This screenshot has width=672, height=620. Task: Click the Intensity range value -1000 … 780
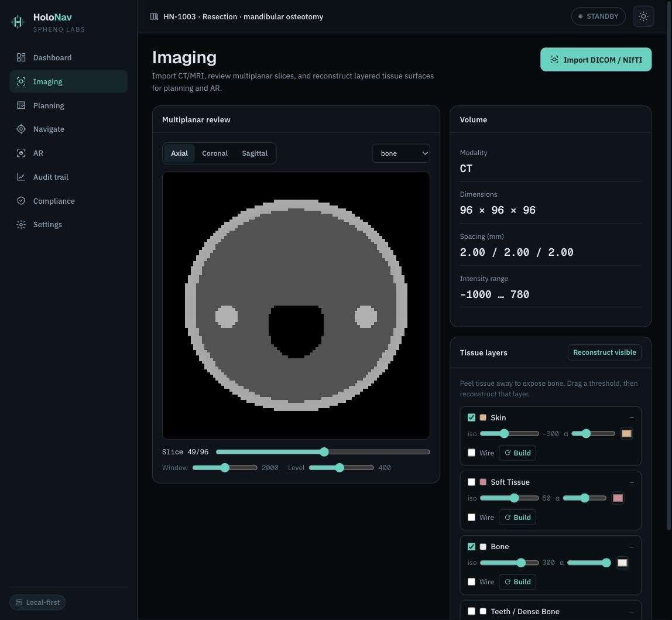coord(494,294)
